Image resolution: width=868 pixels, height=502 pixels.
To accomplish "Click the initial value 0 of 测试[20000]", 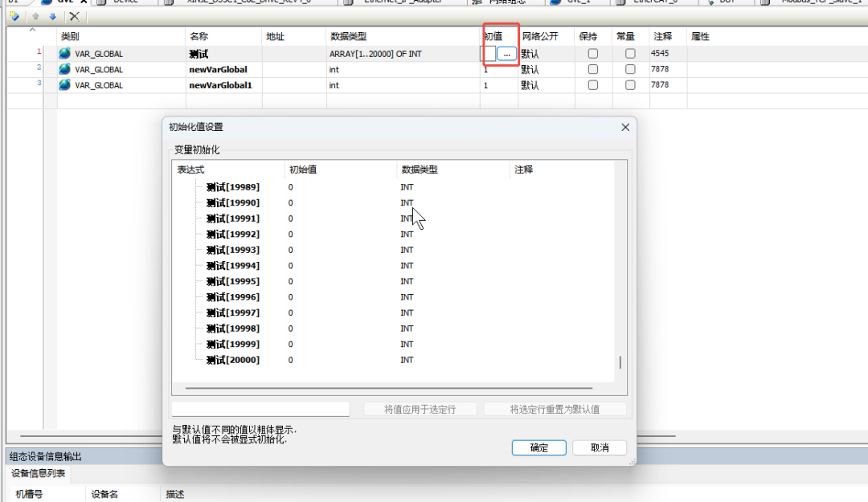I will pos(291,360).
